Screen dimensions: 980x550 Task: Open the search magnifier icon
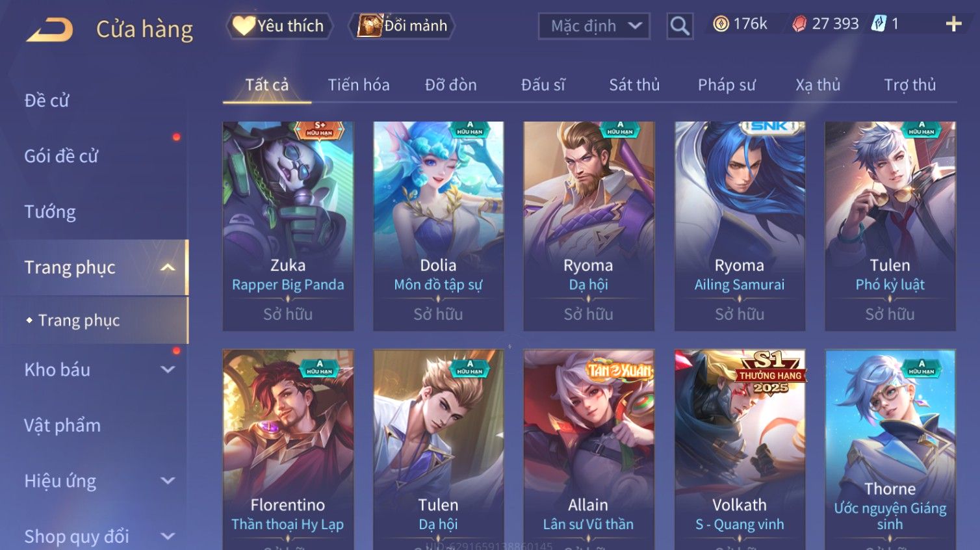(x=680, y=26)
